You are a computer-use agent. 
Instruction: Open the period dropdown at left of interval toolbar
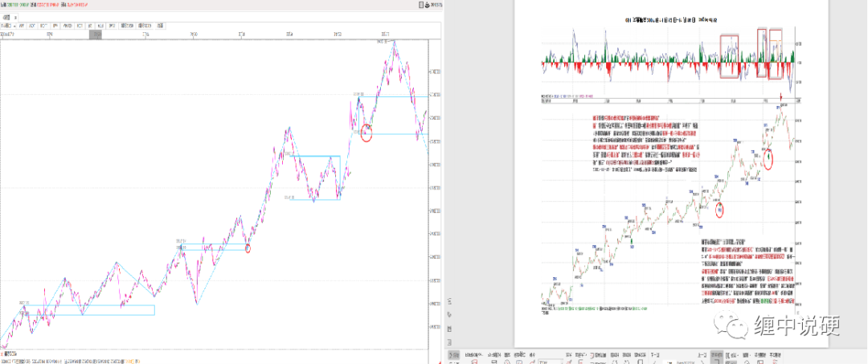pyautogui.click(x=8, y=26)
